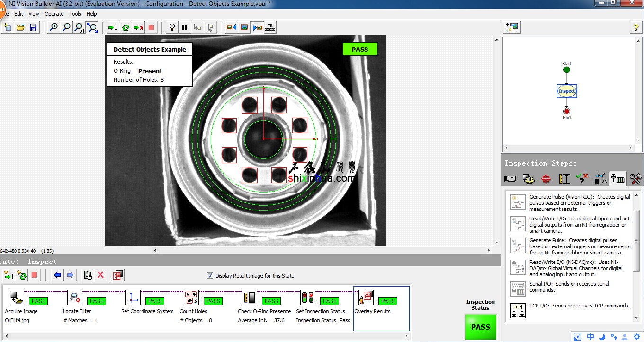The width and height of the screenshot is (644, 342).
Task: Click the select image picture icon
Action: point(244,27)
